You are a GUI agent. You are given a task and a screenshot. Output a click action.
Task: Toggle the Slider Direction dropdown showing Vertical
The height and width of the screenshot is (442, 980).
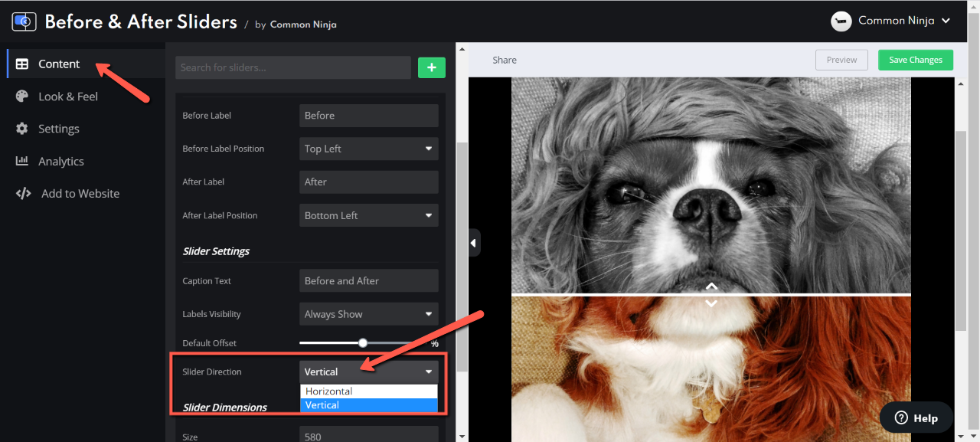[368, 372]
